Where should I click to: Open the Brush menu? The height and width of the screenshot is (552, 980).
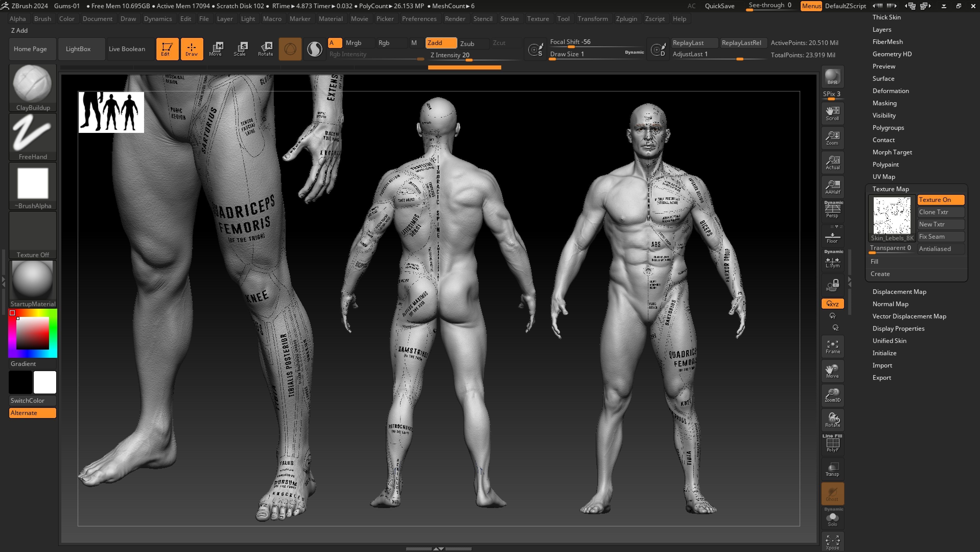(x=42, y=19)
